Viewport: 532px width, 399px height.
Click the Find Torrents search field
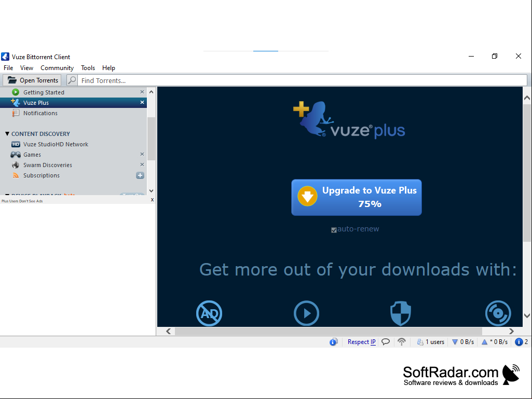coord(302,80)
